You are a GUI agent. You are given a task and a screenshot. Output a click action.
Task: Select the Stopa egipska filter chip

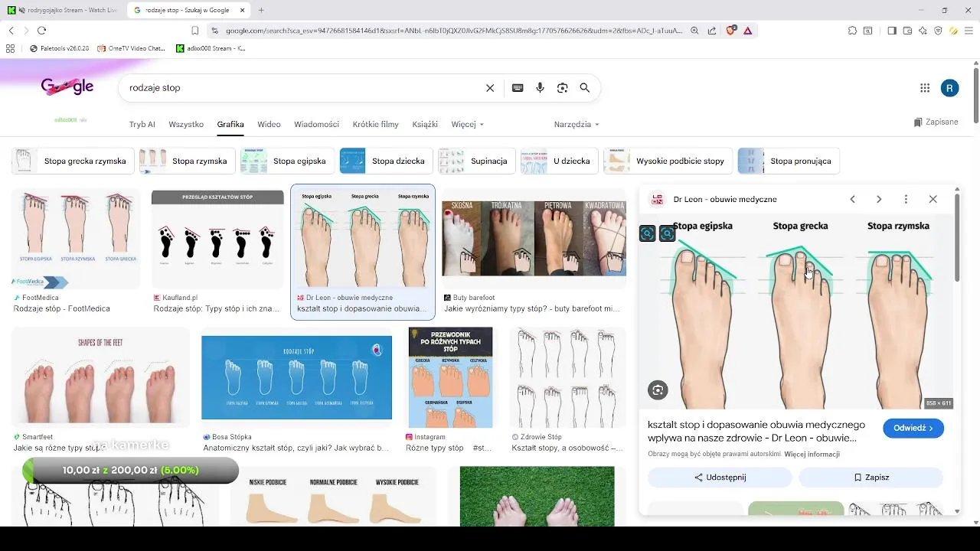pos(287,161)
